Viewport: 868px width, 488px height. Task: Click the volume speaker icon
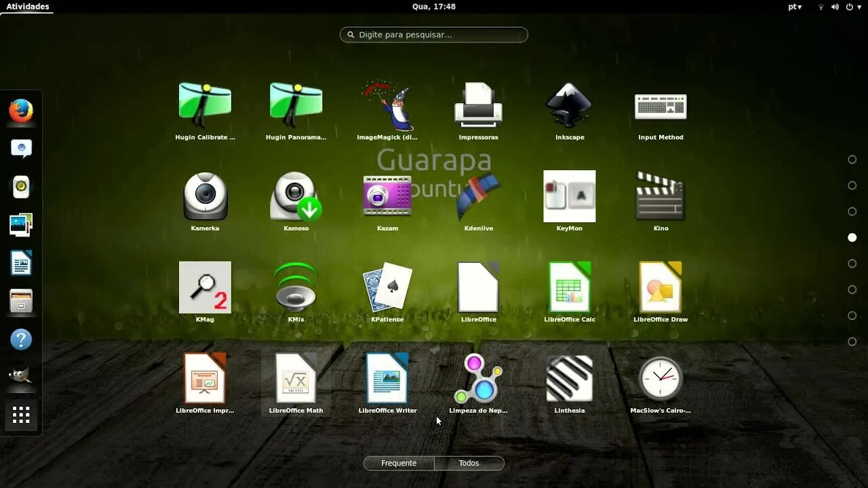(x=835, y=7)
